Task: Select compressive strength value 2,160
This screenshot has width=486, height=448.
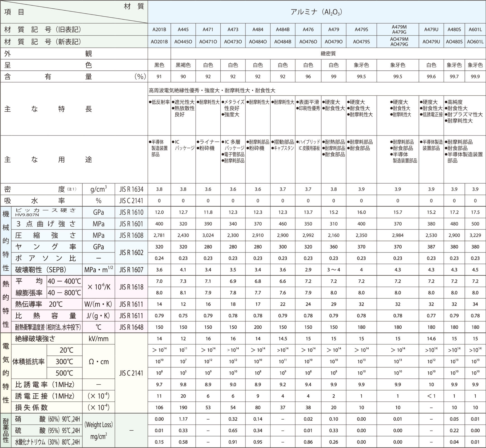Action: [x=333, y=235]
